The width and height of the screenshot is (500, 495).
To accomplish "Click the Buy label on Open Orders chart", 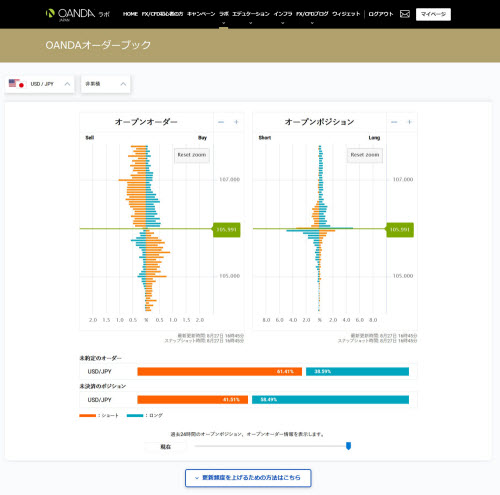I will [202, 138].
